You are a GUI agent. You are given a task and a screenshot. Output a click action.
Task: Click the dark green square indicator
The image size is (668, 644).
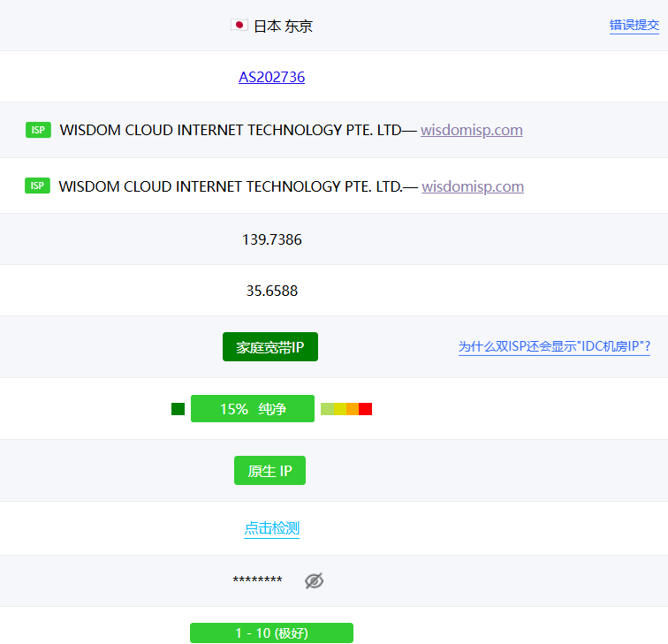[178, 409]
